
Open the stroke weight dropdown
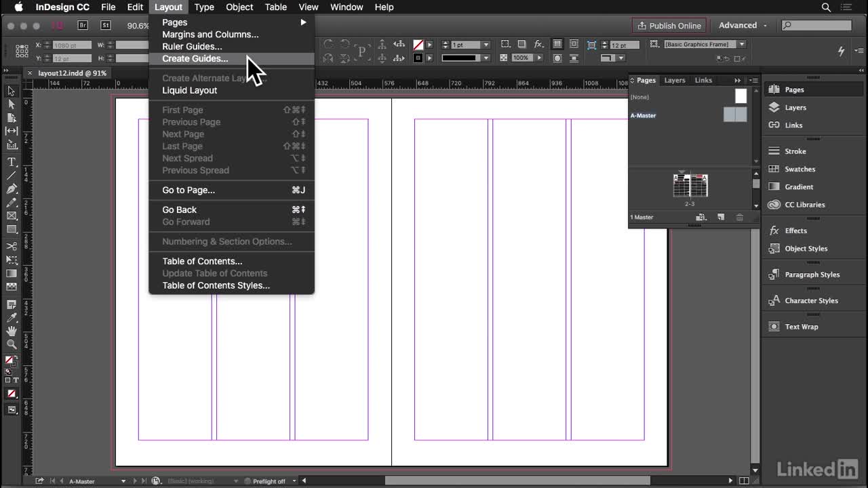click(486, 45)
